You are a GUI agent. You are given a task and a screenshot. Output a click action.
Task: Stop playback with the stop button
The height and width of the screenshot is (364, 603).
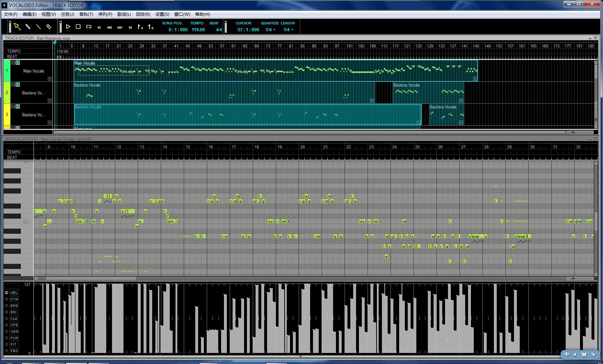(x=78, y=27)
